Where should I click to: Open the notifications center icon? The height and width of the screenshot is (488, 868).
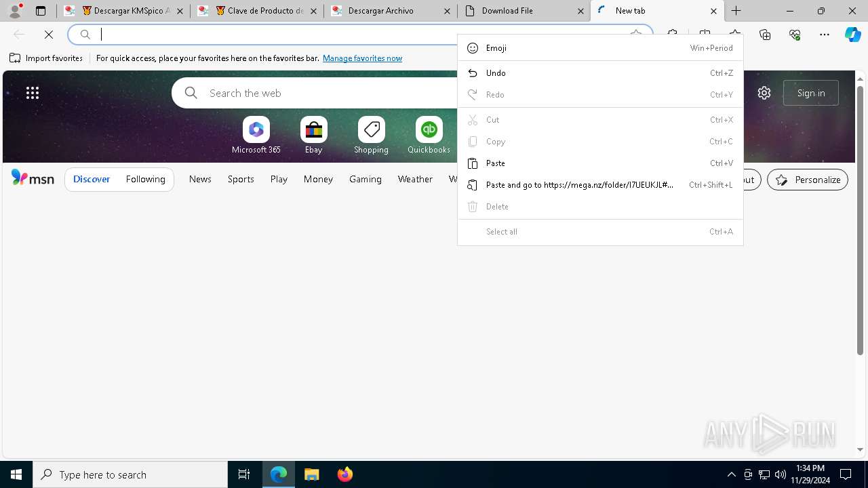(x=846, y=474)
